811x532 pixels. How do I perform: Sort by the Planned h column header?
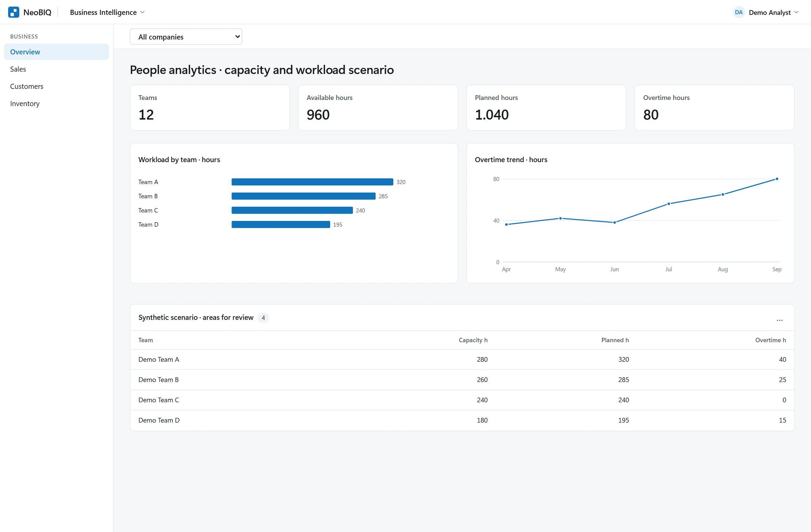(615, 340)
